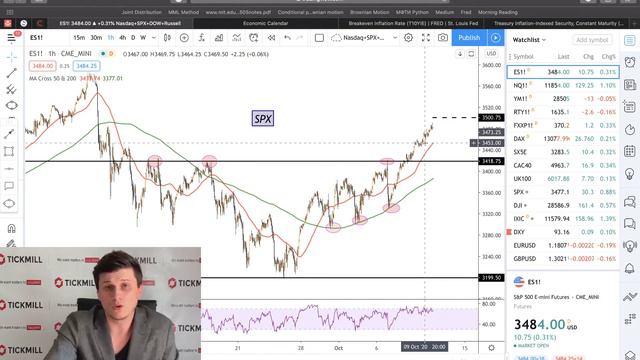Enter fullscreen mode
Screen dimensions: 640x360
click(426, 38)
